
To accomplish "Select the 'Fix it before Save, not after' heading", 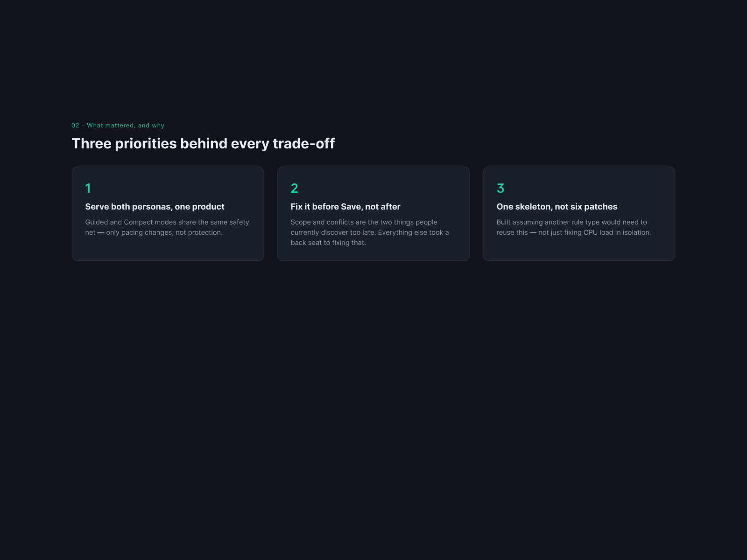I will [345, 207].
